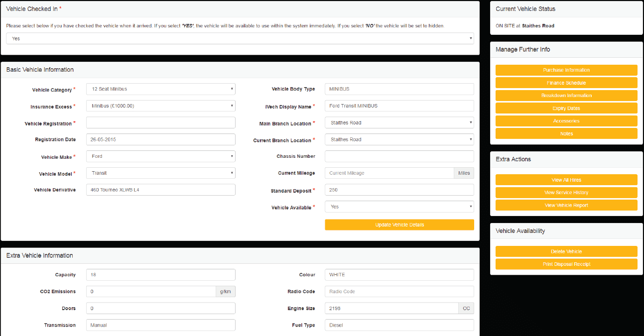Screen dimensions: 644x336
Task: View Breakdown Information
Action: [566, 96]
